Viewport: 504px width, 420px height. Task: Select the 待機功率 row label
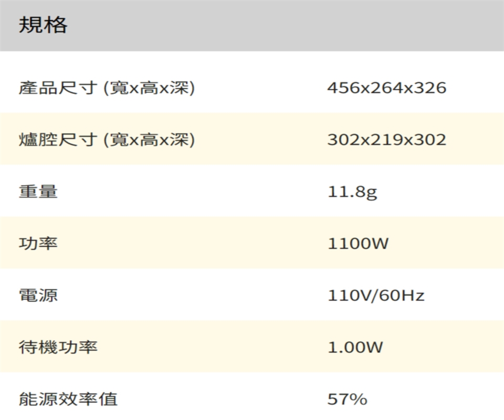click(58, 347)
